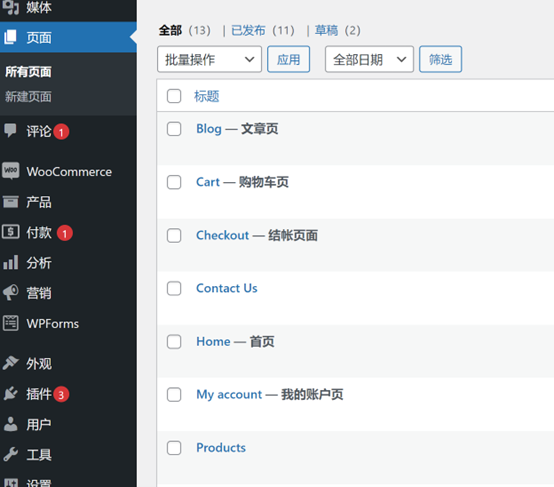Open the Products page link
This screenshot has height=487, width=554.
pos(221,448)
